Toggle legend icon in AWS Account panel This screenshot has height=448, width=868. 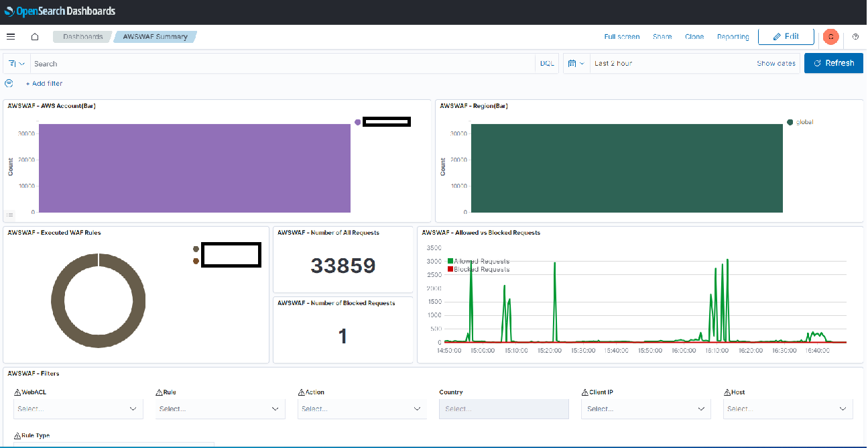pos(10,215)
